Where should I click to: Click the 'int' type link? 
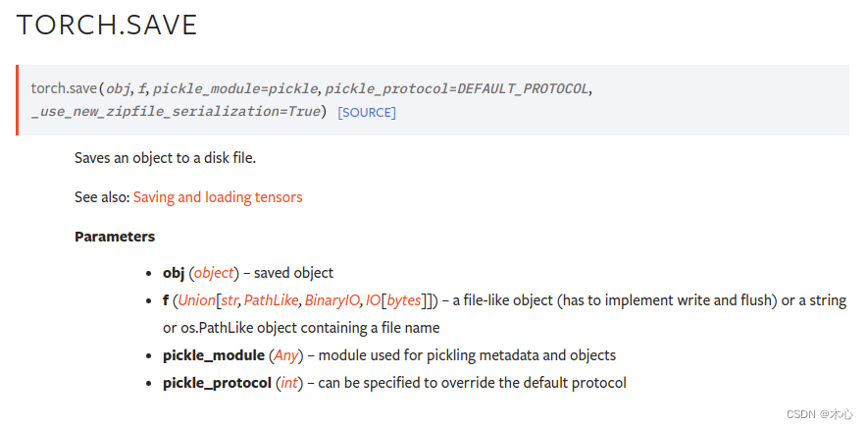[289, 383]
